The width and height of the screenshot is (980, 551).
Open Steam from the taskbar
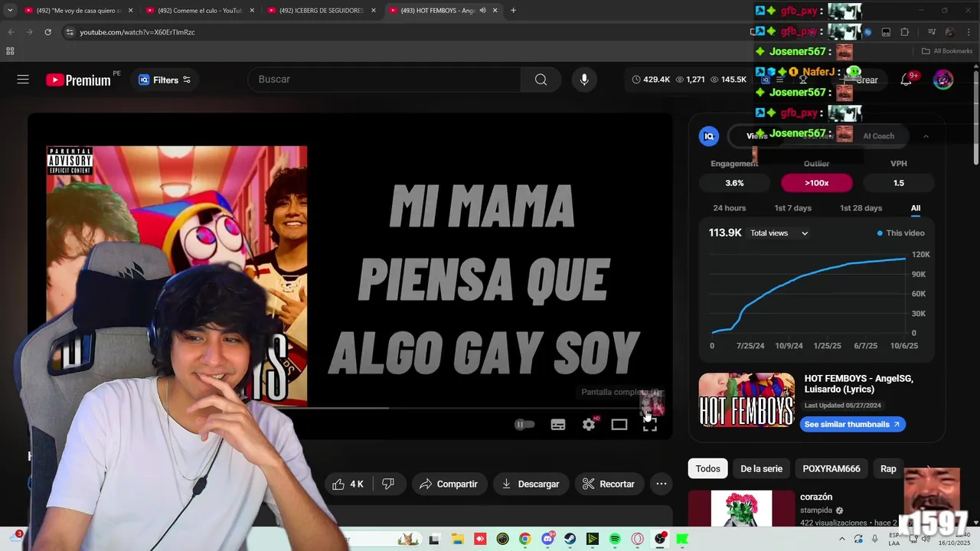[x=570, y=540]
